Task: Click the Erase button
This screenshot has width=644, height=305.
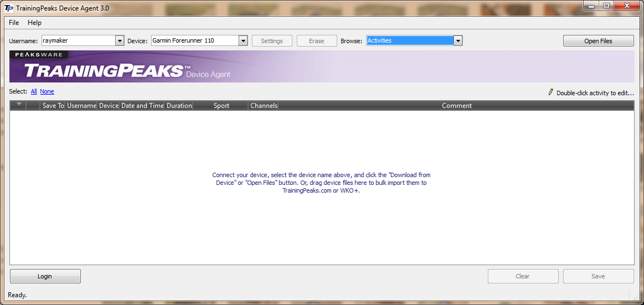Action: [x=317, y=41]
